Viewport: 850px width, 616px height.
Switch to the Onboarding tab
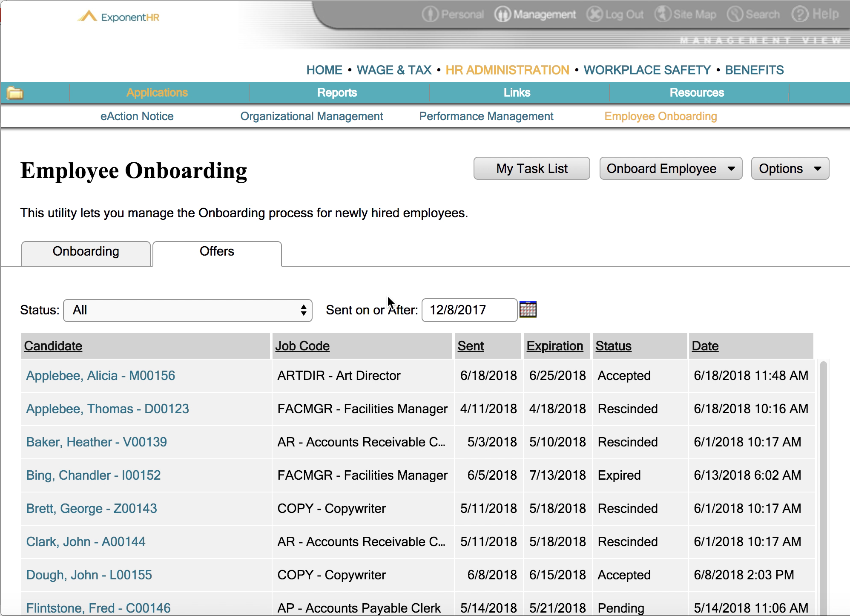[86, 252]
